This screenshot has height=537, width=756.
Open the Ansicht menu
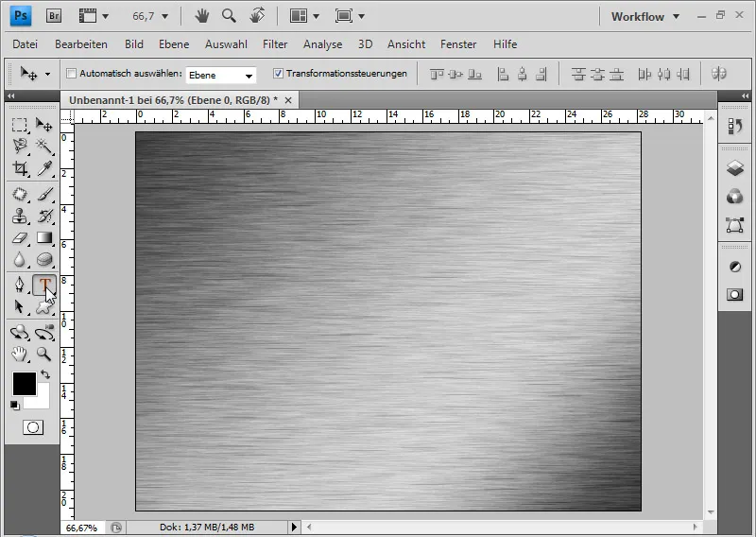point(406,44)
